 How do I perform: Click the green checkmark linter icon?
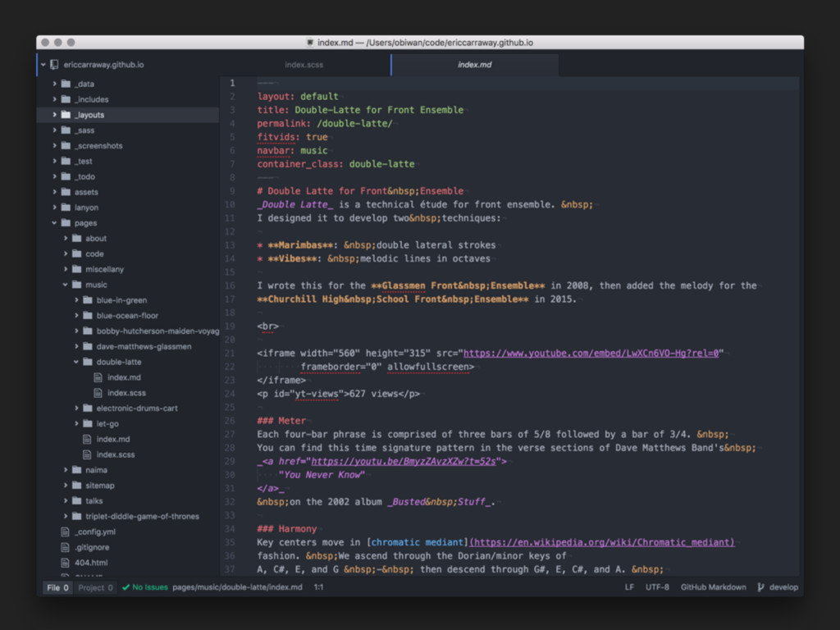click(126, 587)
